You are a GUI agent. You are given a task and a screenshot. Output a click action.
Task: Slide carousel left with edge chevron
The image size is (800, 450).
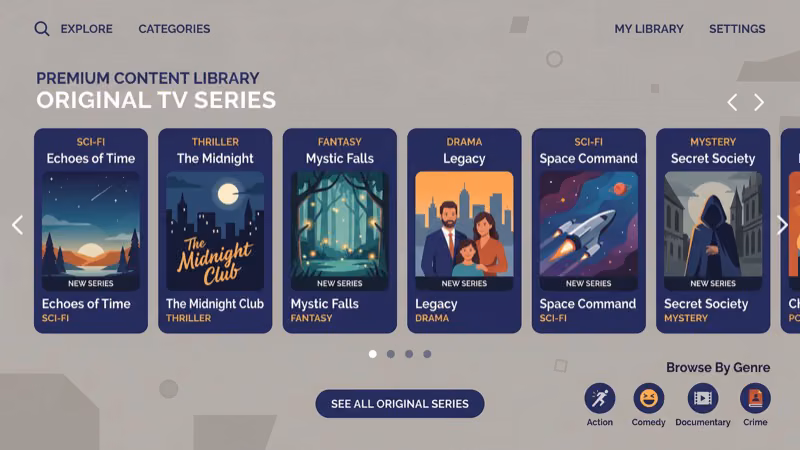[17, 225]
